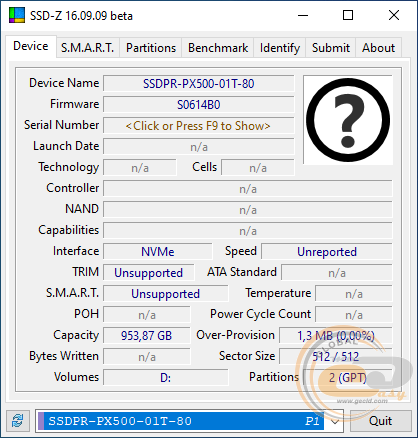The image size is (418, 438).
Task: Open the Benchmark tab
Action: pos(218,48)
